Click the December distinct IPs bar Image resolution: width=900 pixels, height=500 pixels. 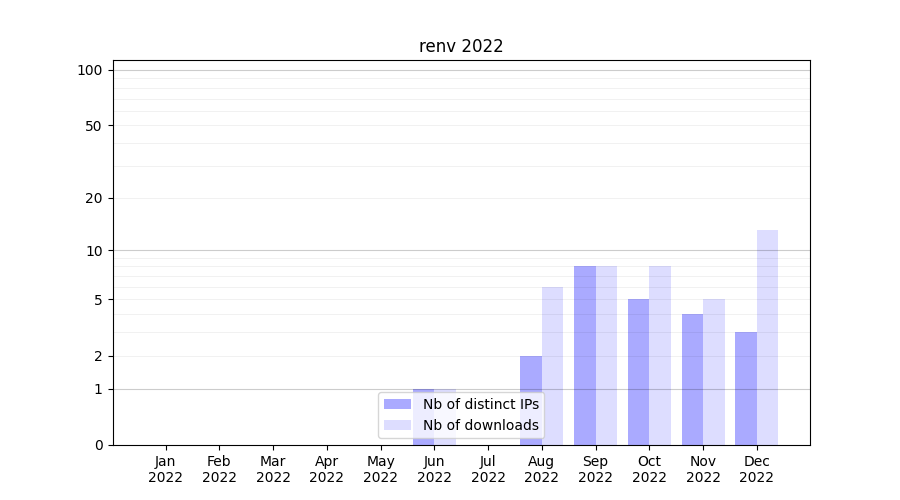click(746, 388)
